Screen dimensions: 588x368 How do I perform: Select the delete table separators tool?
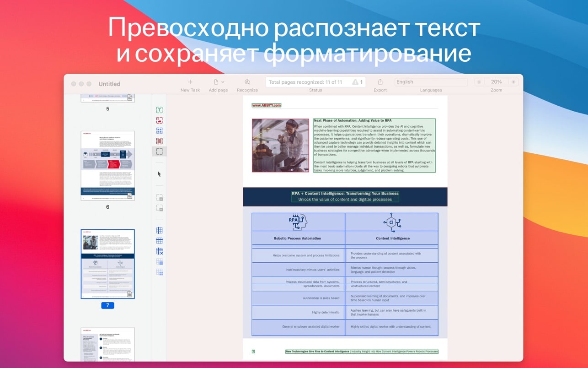(x=159, y=251)
